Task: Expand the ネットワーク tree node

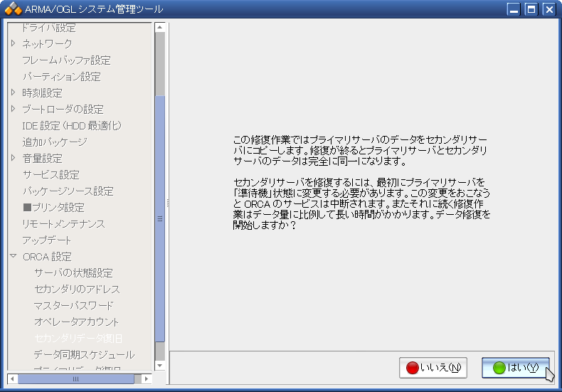Action: coord(13,43)
